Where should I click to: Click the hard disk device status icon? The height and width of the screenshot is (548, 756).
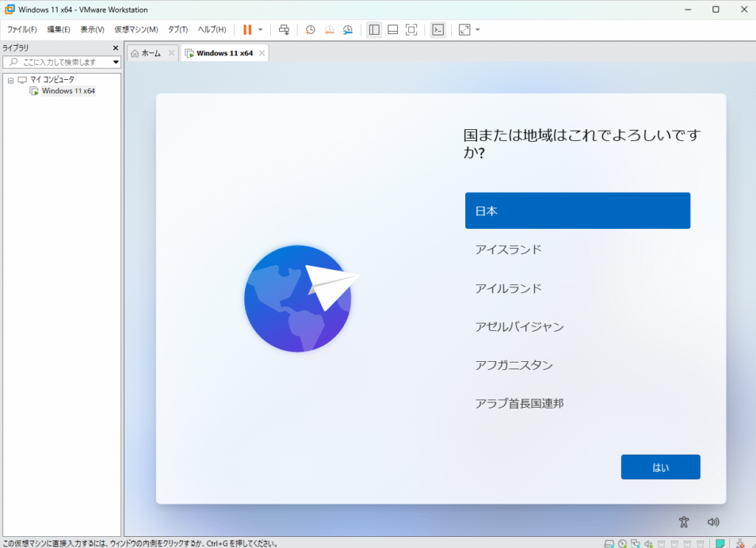click(609, 544)
